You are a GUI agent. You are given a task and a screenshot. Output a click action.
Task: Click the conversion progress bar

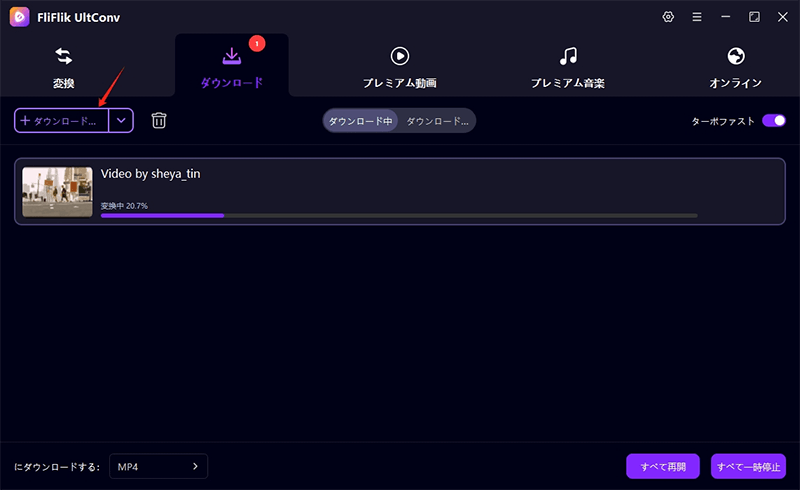click(399, 215)
